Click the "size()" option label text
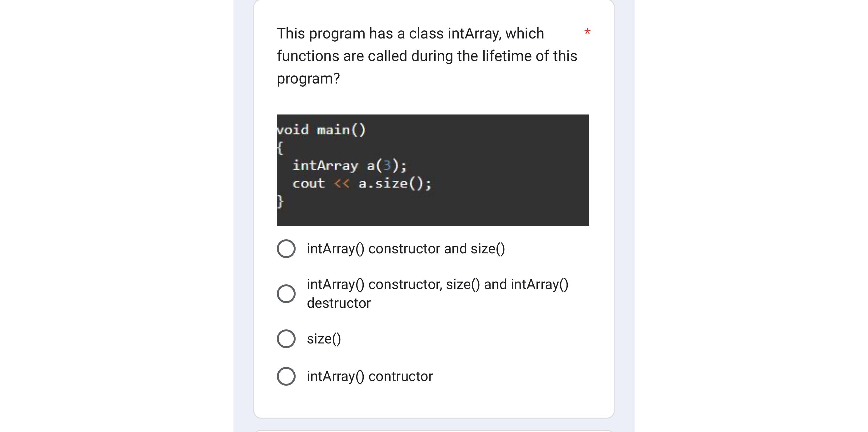The width and height of the screenshot is (868, 432). (x=324, y=339)
